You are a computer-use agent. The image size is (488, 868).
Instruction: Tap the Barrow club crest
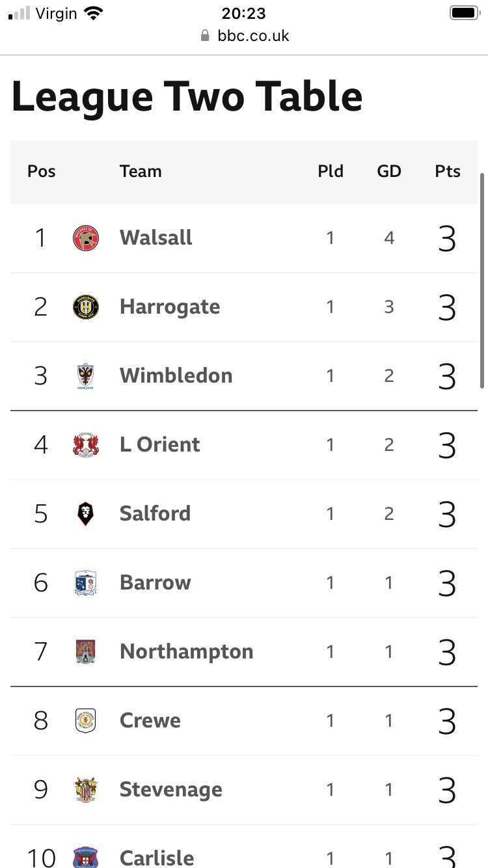click(x=86, y=583)
